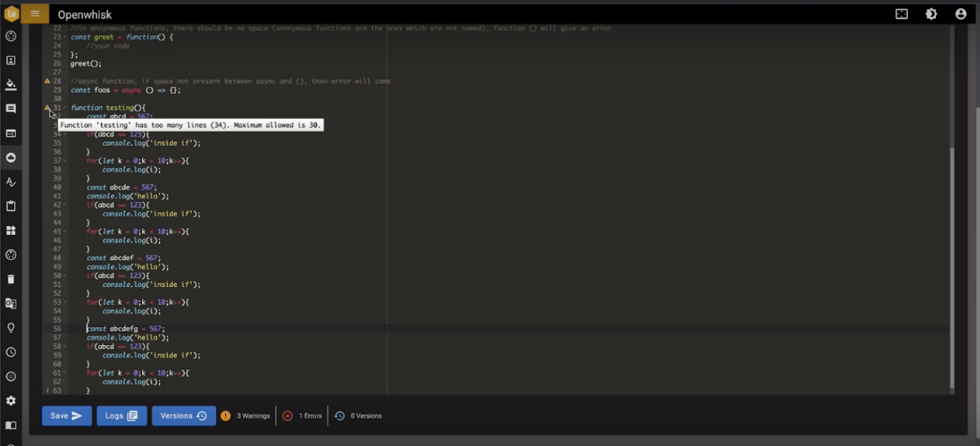Image resolution: width=980 pixels, height=446 pixels.
Task: Collapse the if block at line 42
Action: [65, 205]
